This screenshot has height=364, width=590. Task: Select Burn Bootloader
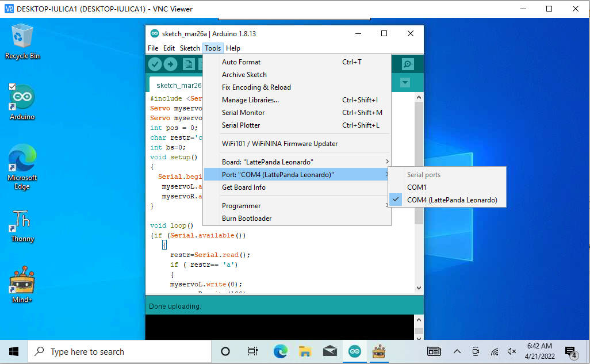[297, 219]
